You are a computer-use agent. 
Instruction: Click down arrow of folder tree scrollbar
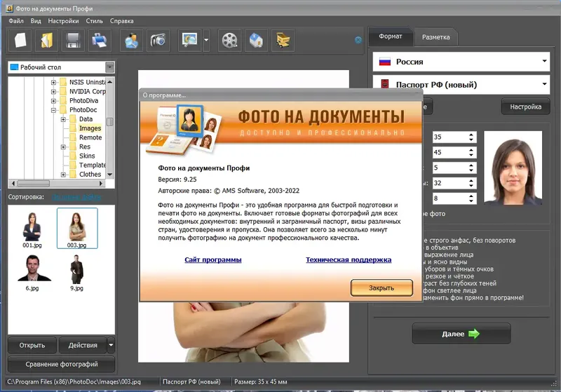[110, 175]
